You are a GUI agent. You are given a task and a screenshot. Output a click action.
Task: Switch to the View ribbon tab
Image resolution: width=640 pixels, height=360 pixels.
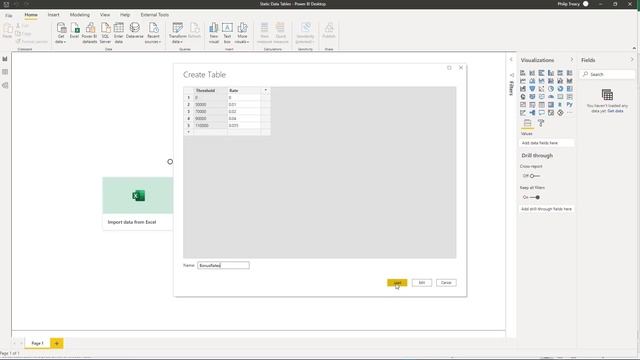[x=105, y=15]
